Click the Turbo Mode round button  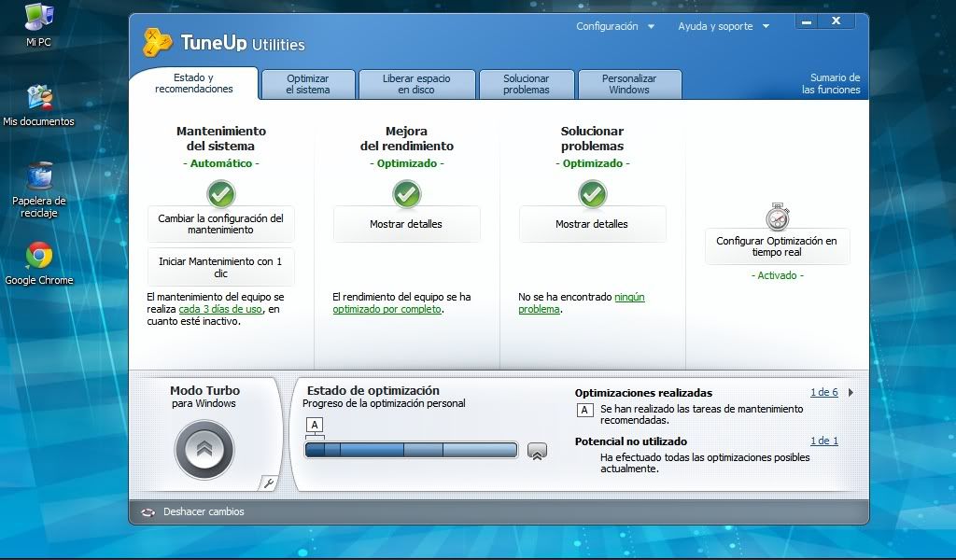[204, 450]
